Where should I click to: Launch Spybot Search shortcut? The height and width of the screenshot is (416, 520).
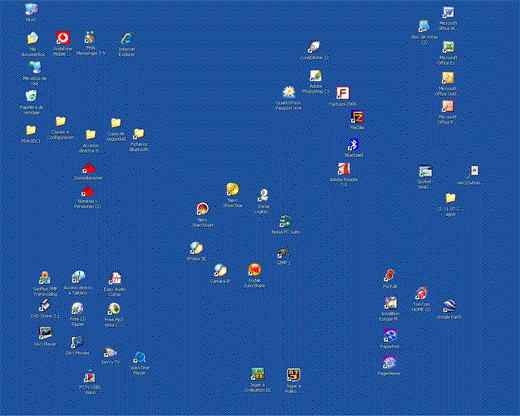[425, 171]
